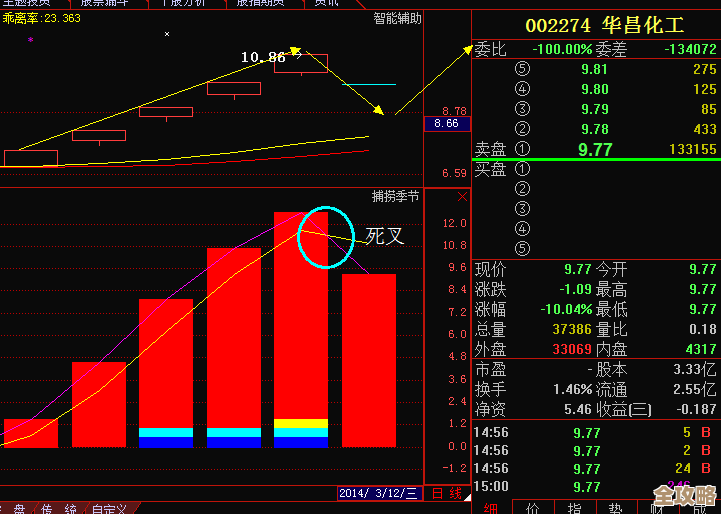The width and height of the screenshot is (721, 514).
Task: Switch to the 自定义 bottom tab
Action: (x=108, y=508)
